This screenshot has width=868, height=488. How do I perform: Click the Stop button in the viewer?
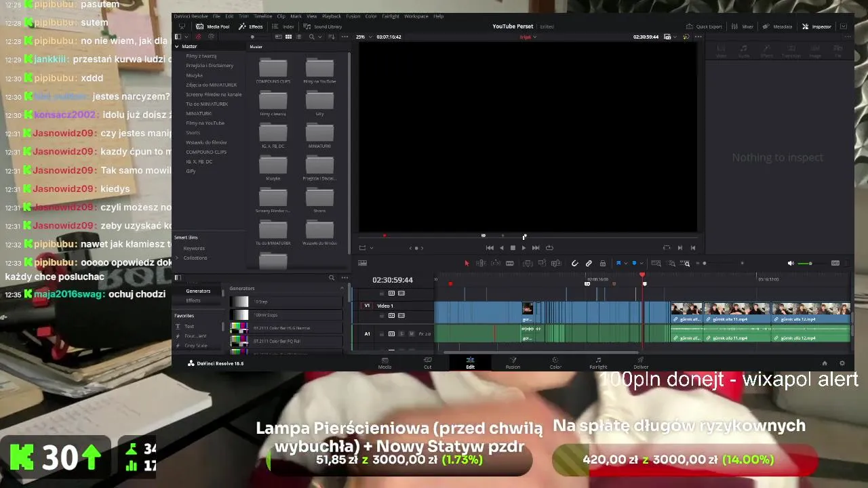[x=513, y=248]
